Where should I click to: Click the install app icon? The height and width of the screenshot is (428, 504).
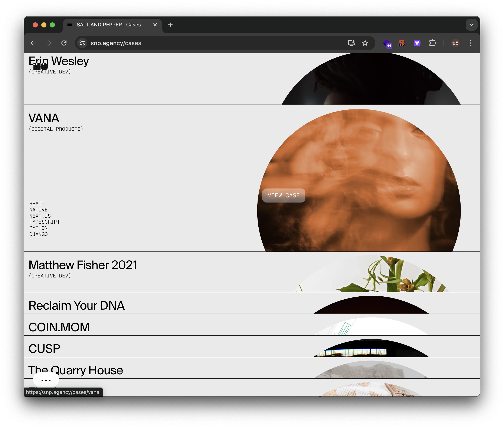pos(351,43)
